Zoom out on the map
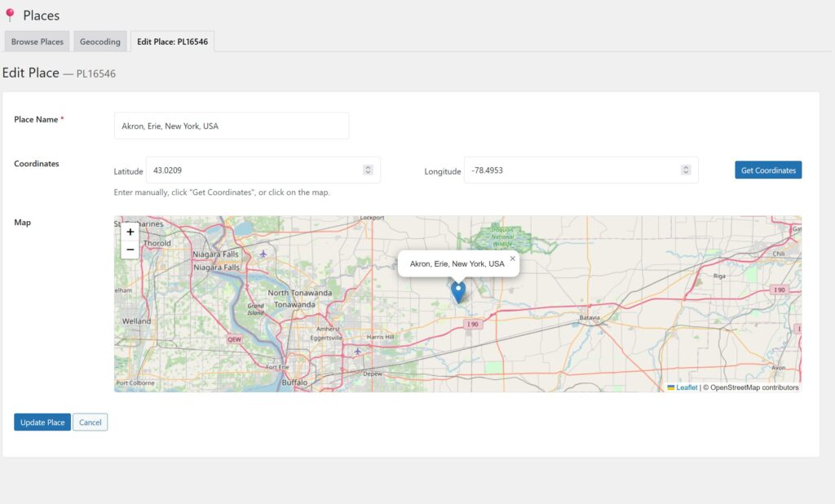835x504 pixels. 130,250
